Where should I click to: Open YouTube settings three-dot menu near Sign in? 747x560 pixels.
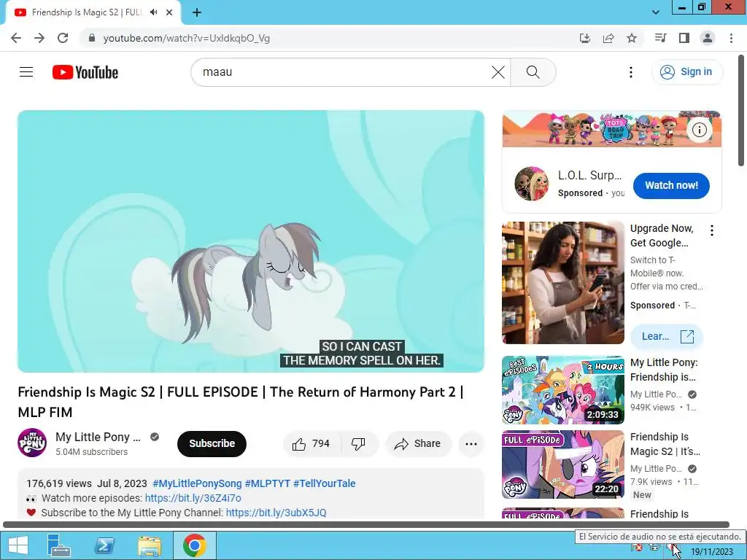point(631,72)
